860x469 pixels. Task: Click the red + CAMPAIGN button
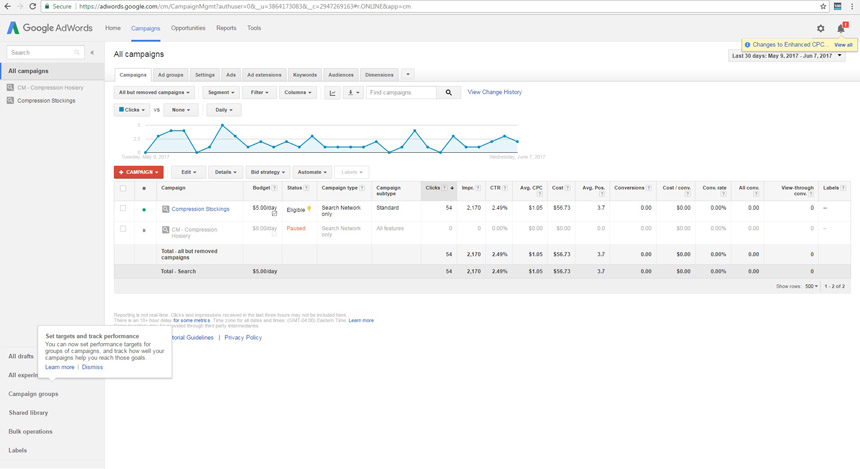coord(139,172)
